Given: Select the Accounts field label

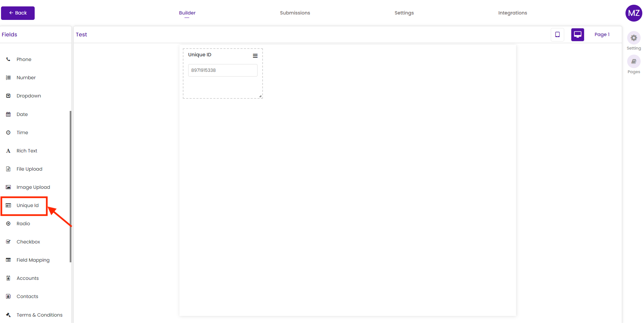Looking at the screenshot, I should tap(28, 278).
